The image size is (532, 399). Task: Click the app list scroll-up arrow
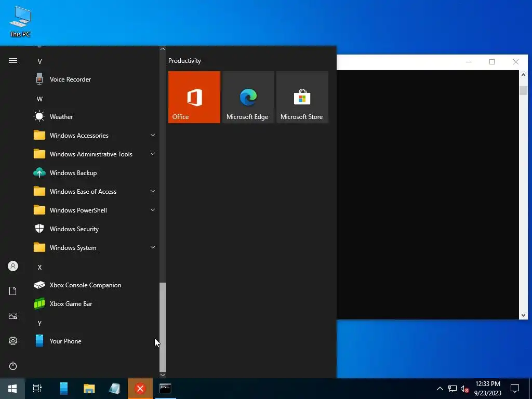[x=163, y=49]
